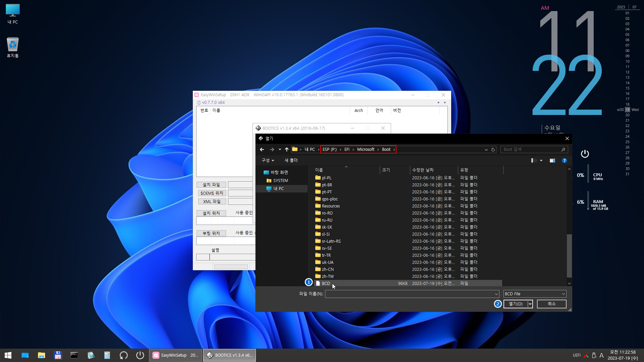The image size is (644, 362).
Task: Click the 취소 cancel button
Action: [552, 304]
